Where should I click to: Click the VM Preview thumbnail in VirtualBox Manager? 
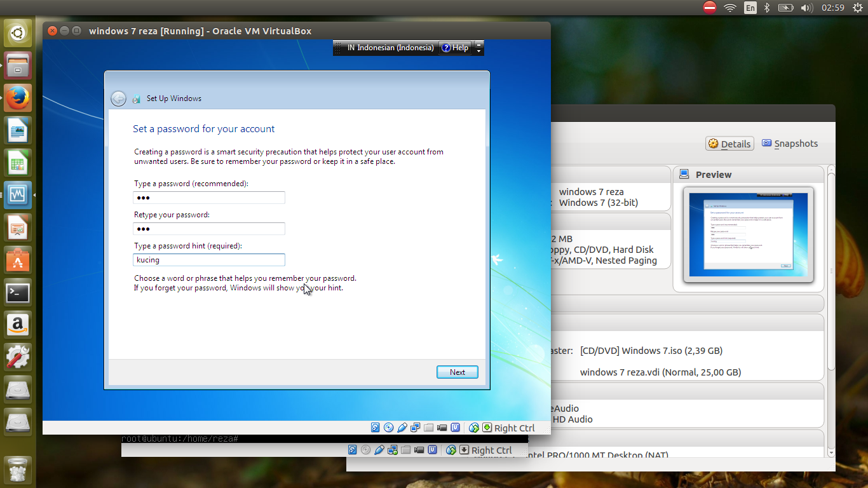749,235
